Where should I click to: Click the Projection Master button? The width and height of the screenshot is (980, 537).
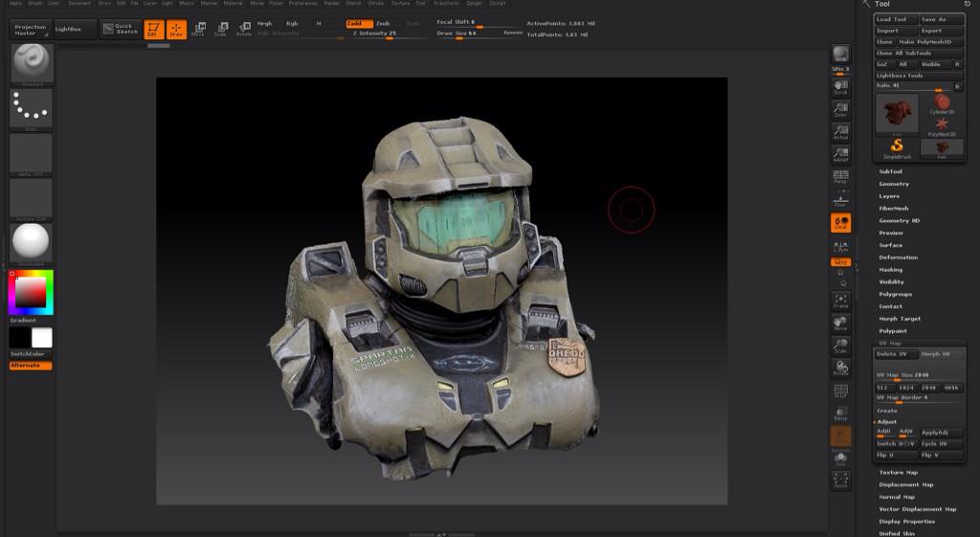[31, 30]
